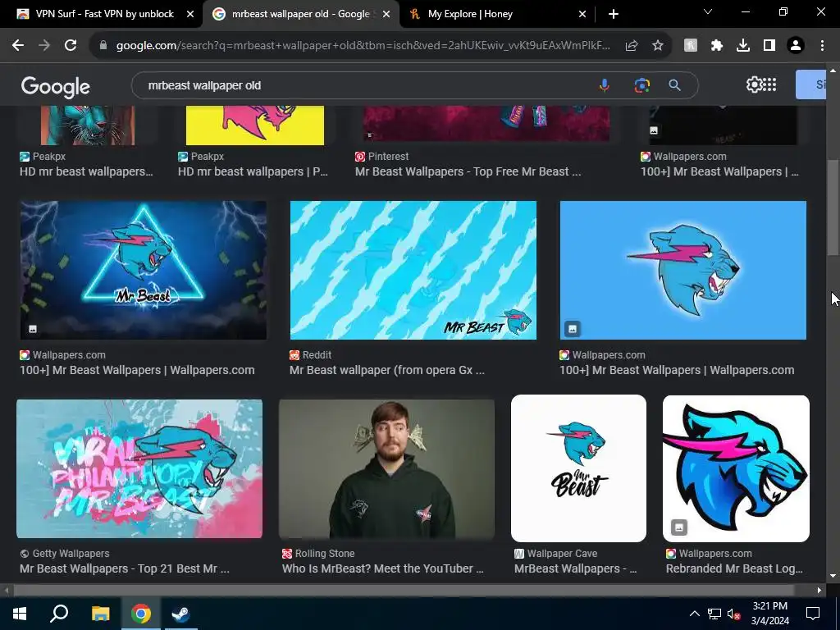Open the Google apps grid
The width and height of the screenshot is (840, 630).
coord(769,84)
